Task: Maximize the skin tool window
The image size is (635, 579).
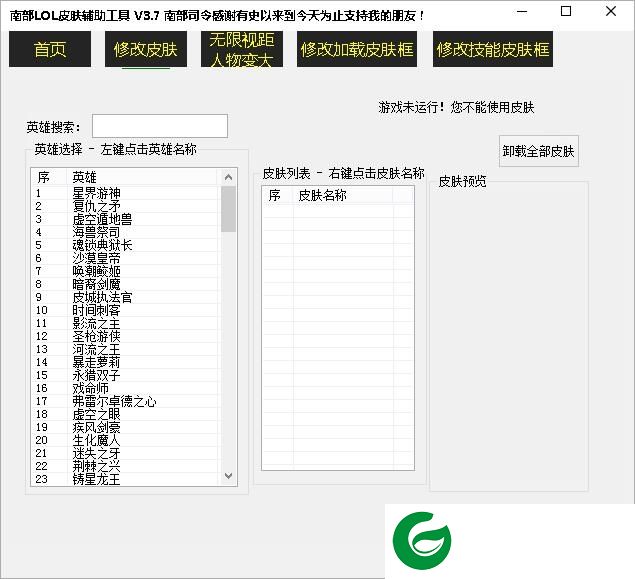Action: (x=566, y=11)
